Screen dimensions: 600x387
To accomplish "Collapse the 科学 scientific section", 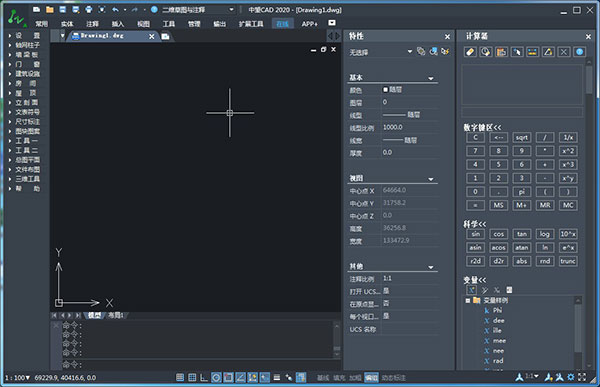I will (475, 224).
